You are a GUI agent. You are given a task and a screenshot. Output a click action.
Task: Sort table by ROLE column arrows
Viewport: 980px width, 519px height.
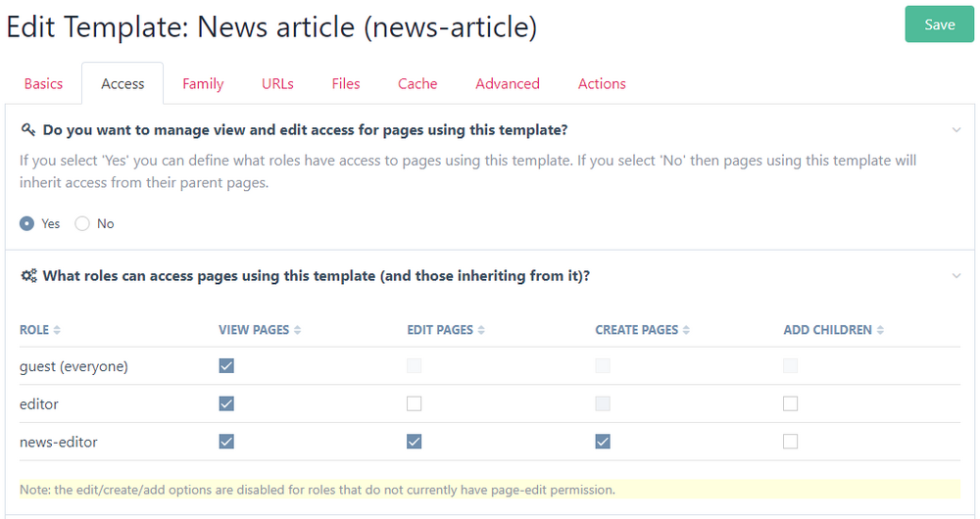click(x=57, y=330)
